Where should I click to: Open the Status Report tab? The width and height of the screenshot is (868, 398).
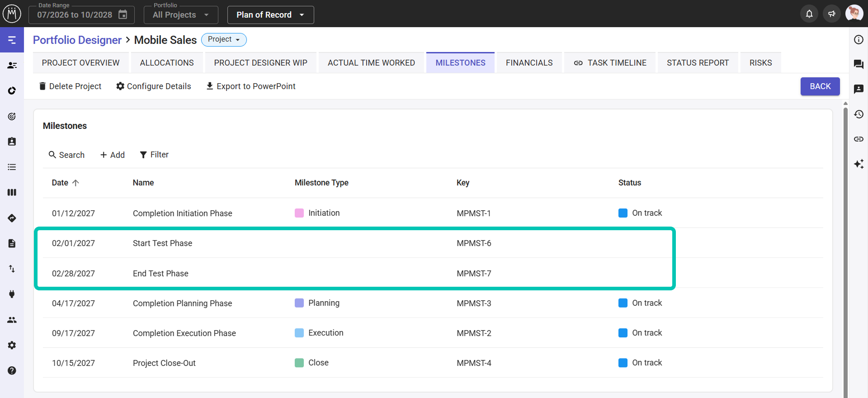pos(698,63)
